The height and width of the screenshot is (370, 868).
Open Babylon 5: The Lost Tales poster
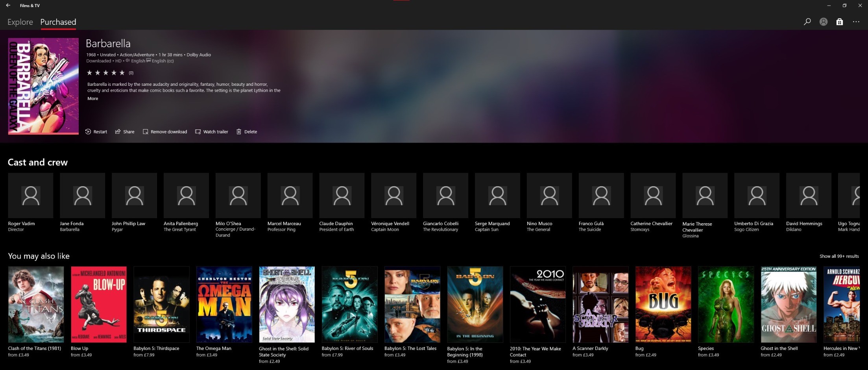tap(412, 304)
